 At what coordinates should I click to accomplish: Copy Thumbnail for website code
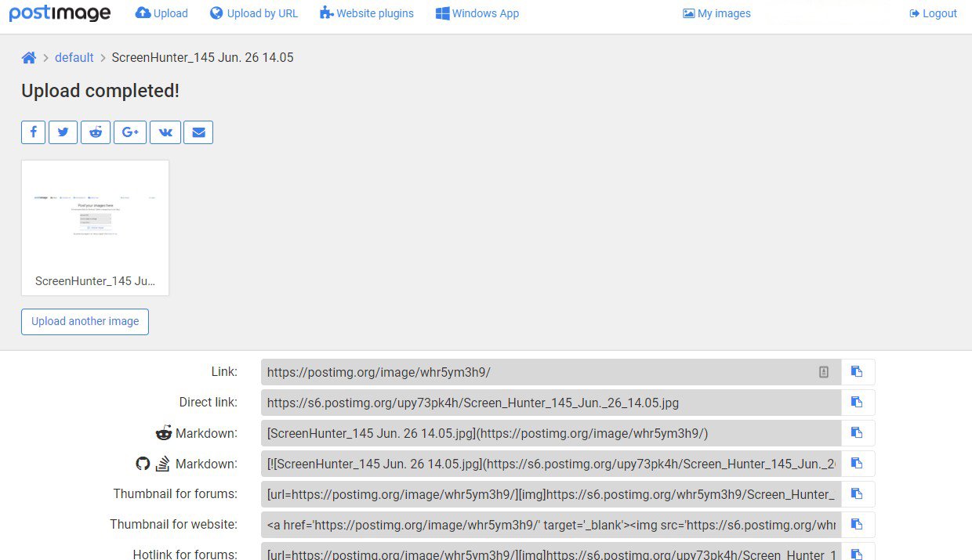858,525
